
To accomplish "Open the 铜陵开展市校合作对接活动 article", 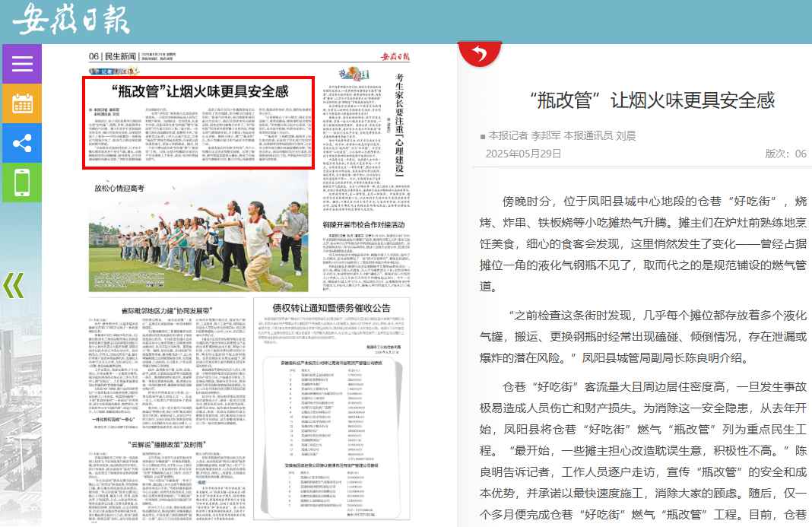I will click(x=363, y=225).
